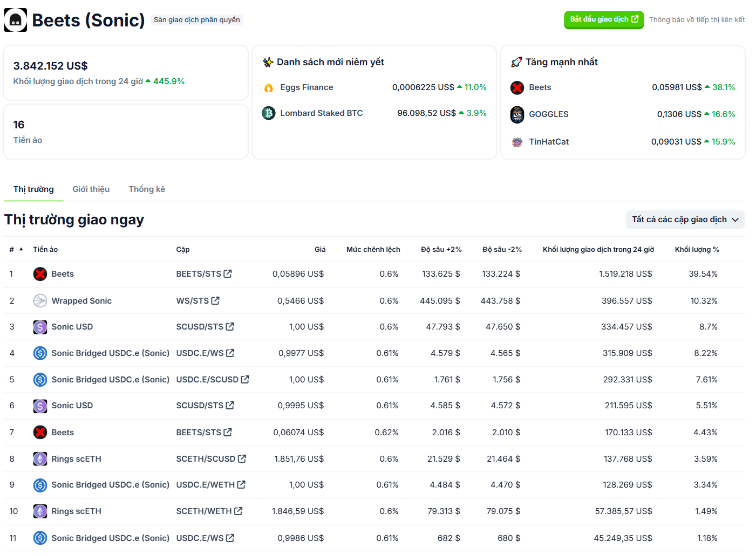
Task: Click the rocket icon beside Tăng mạnh nhất
Action: (x=516, y=62)
